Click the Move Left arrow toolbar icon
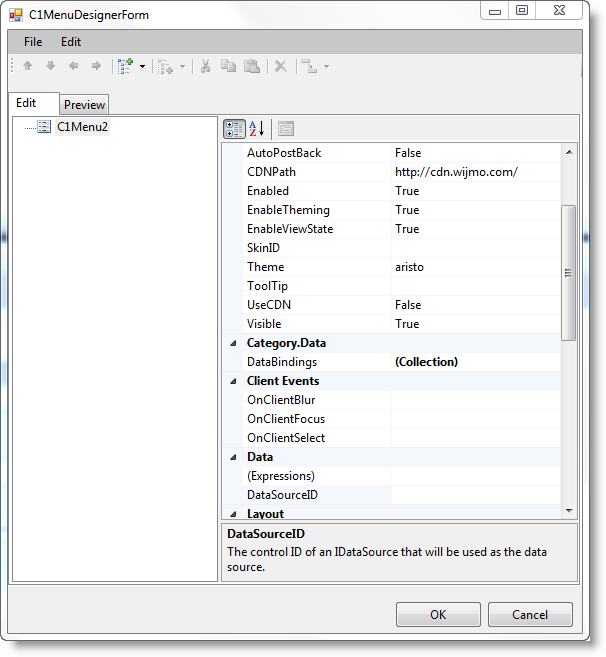This screenshot has height=657, width=606. 74,66
